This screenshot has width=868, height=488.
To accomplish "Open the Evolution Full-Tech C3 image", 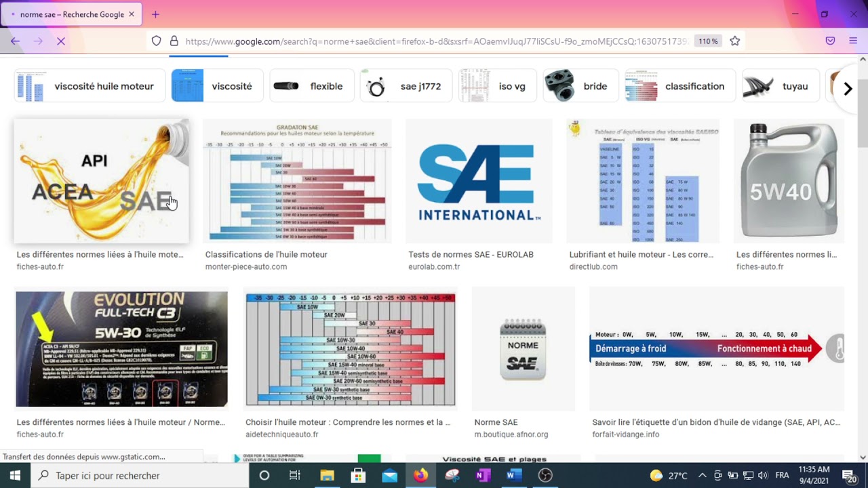I will pyautogui.click(x=121, y=349).
